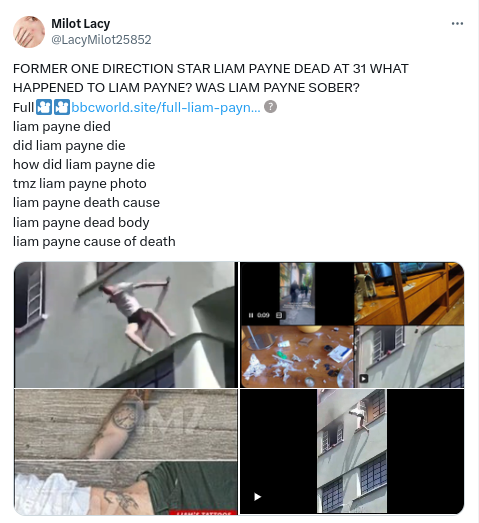This screenshot has height=523, width=479.
Task: Click the play badge on the window thumbnail
Action: click(x=364, y=378)
